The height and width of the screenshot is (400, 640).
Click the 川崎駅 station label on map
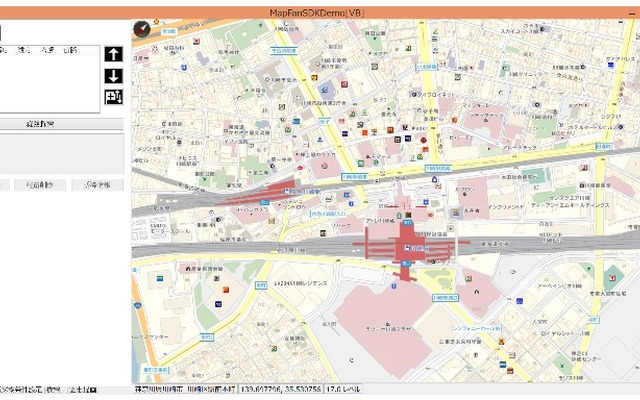coord(416,248)
